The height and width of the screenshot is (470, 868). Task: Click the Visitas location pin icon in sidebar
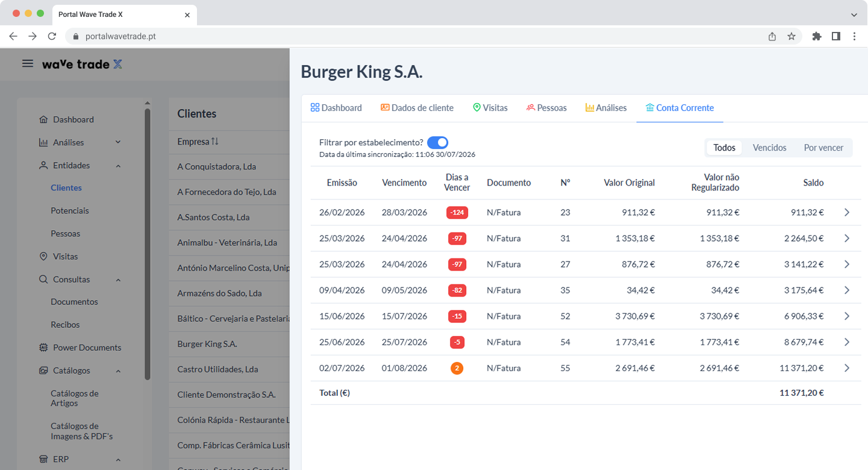43,256
